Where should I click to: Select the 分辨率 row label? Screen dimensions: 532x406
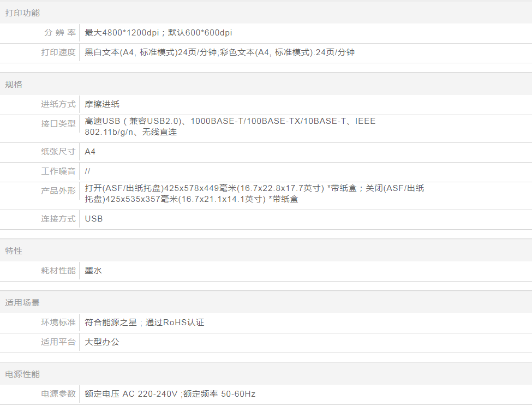[59, 33]
